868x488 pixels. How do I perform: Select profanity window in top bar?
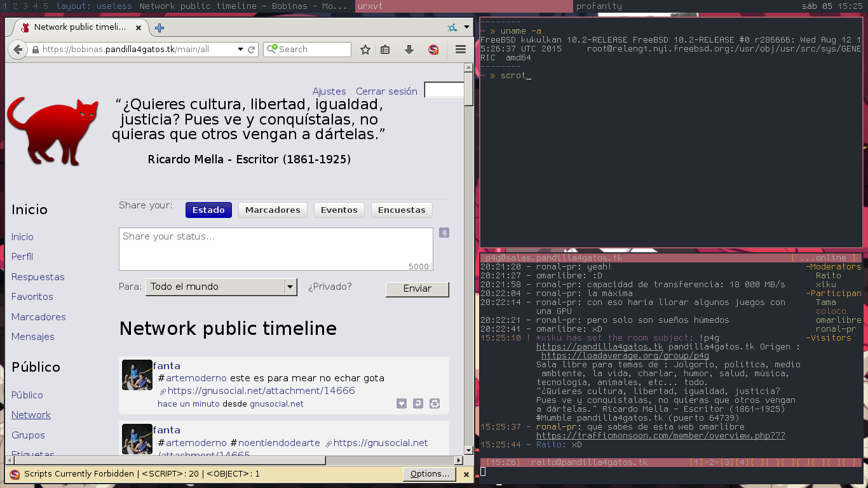tap(599, 6)
